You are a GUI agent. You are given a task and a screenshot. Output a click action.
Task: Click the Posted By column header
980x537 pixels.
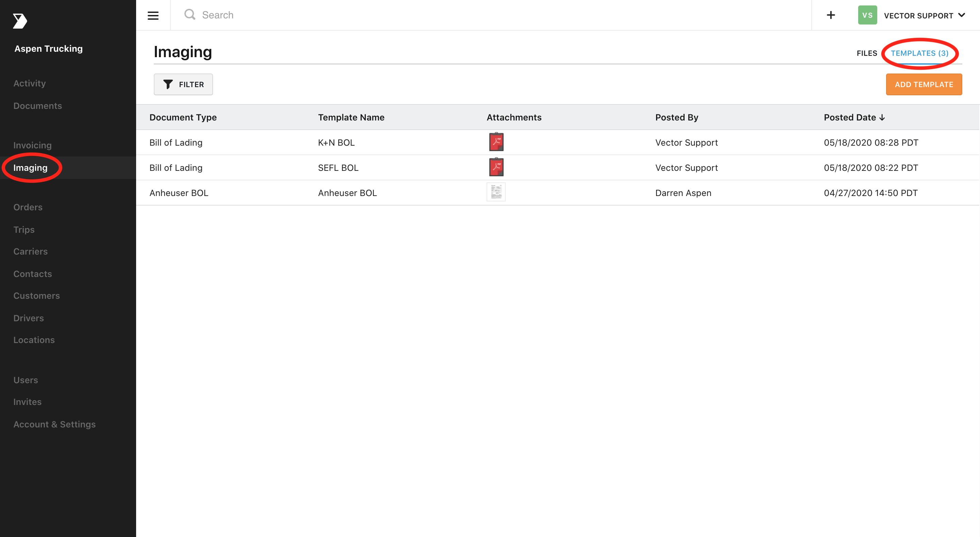tap(676, 117)
